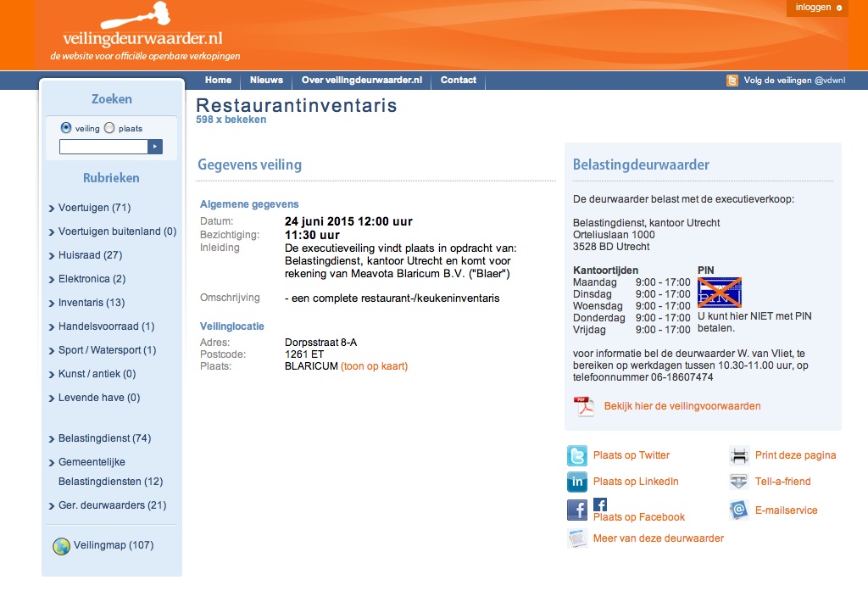Click the search text input field
868x591 pixels.
coord(103,147)
